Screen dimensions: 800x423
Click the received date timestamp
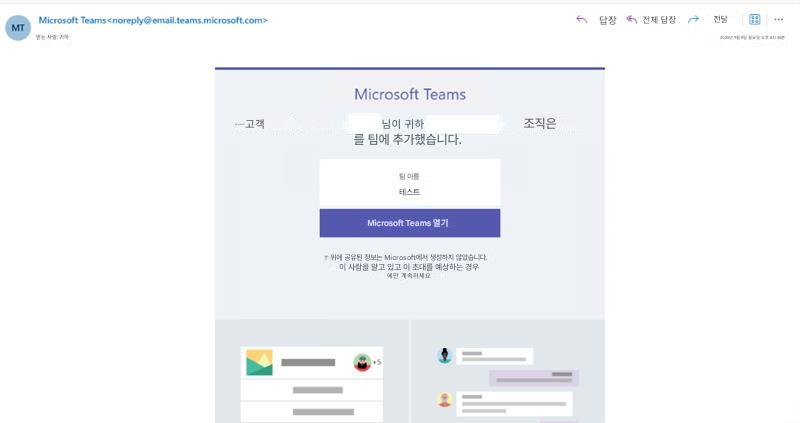752,37
